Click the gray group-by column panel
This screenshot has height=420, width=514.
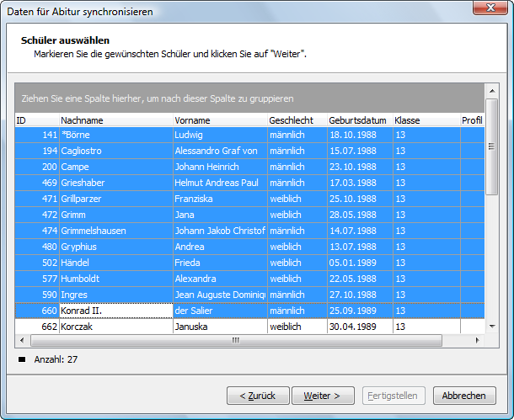point(249,98)
